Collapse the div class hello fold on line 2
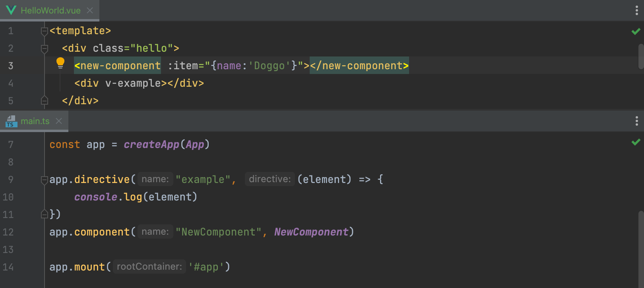 click(45, 49)
